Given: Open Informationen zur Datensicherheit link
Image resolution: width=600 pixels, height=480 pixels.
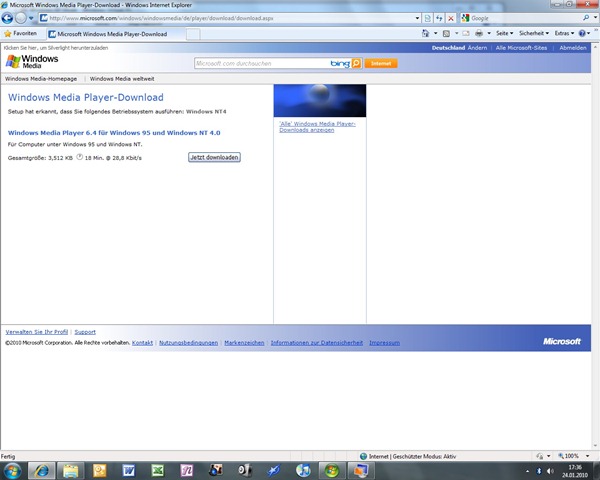Looking at the screenshot, I should (x=317, y=343).
